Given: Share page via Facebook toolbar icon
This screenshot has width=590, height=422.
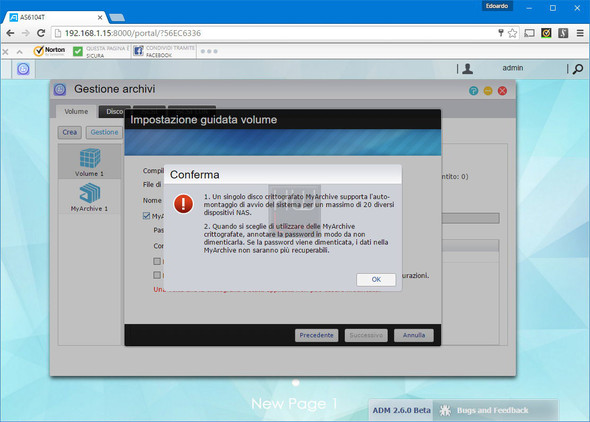Looking at the screenshot, I should 138,51.
